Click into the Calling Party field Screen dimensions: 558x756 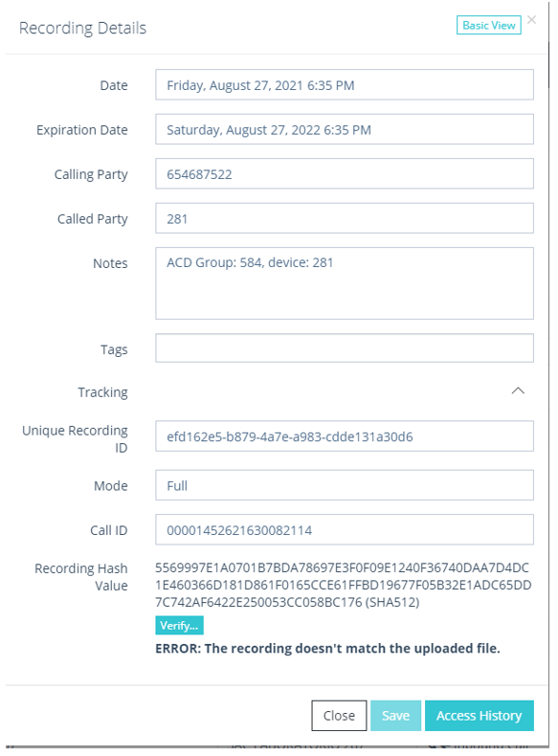345,173
